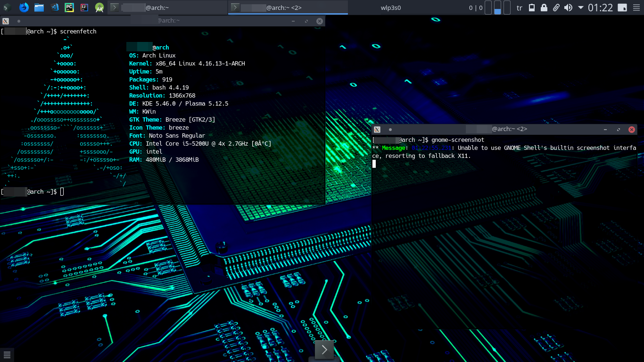Open the window menu icon of the screenfetch terminal
The height and width of the screenshot is (362, 644).
pos(6,21)
